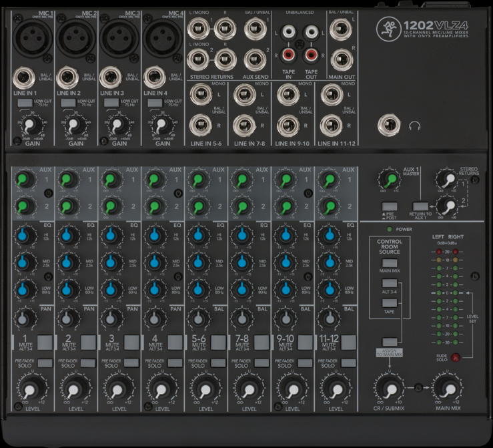Click the Main Out left jack
Image resolution: width=493 pixels, height=448 pixels.
click(340, 29)
